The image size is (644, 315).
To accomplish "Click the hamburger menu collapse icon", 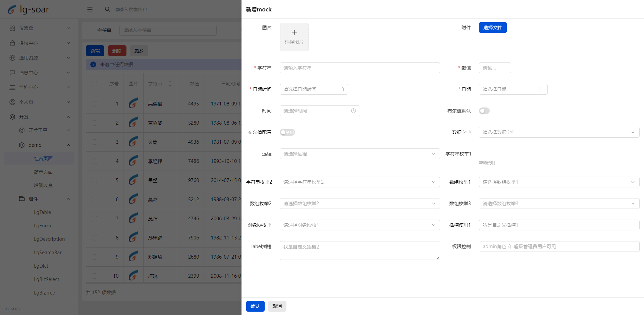I will [x=90, y=9].
